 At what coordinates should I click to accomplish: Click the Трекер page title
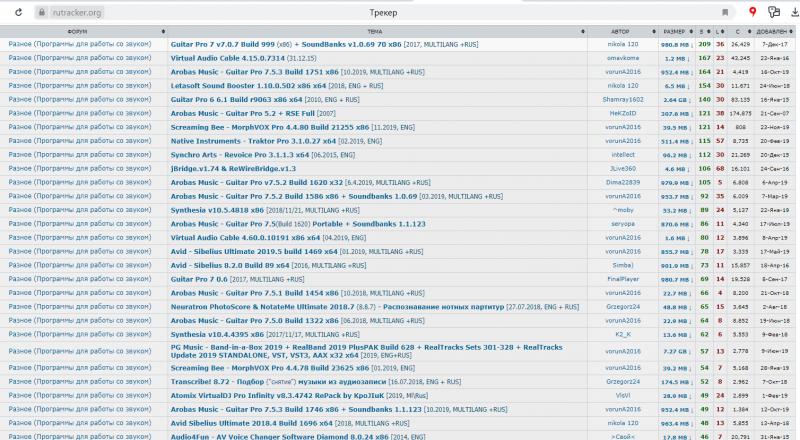[x=383, y=13]
